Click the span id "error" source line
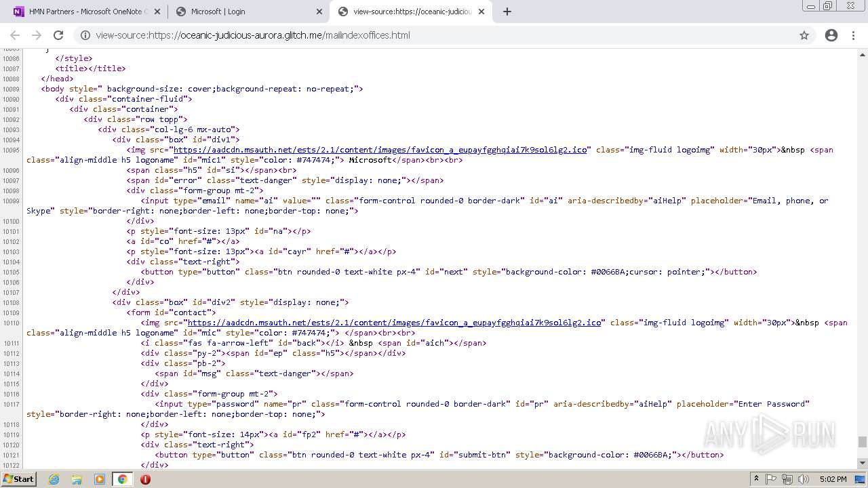 pos(285,180)
